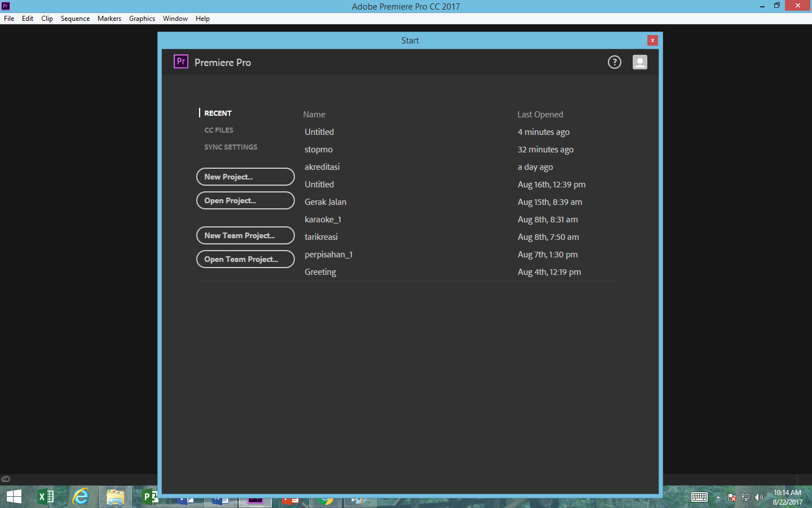Click the Open Project... button
Screen dimensions: 812x508
(245, 200)
